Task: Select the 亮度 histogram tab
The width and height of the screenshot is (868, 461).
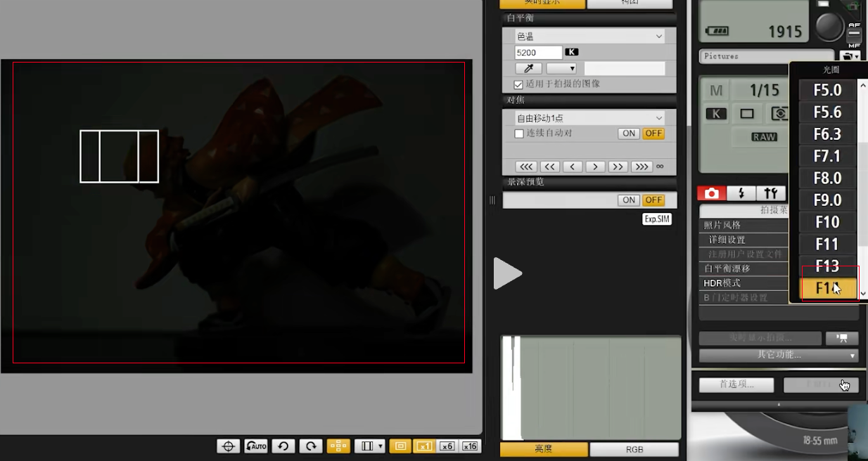Action: tap(544, 450)
